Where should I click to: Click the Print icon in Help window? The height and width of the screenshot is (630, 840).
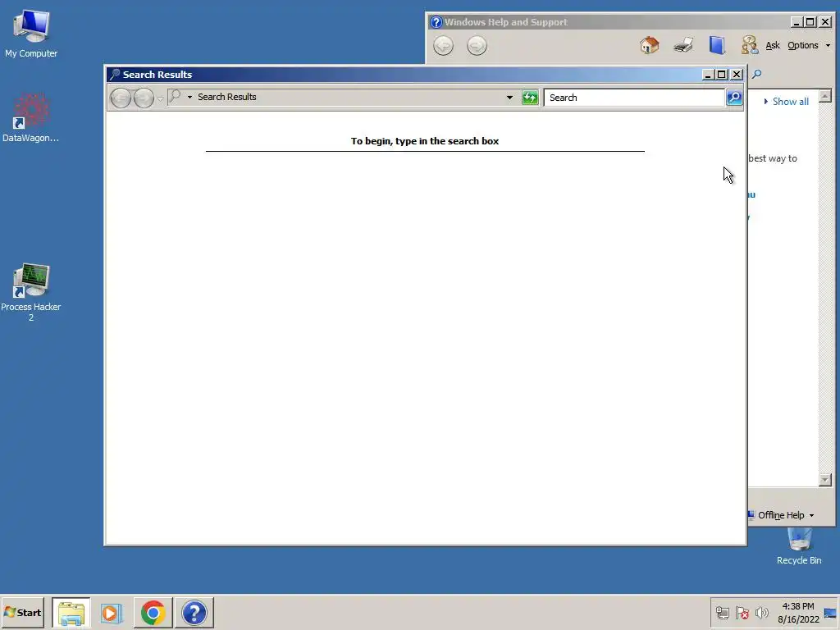[x=683, y=45]
